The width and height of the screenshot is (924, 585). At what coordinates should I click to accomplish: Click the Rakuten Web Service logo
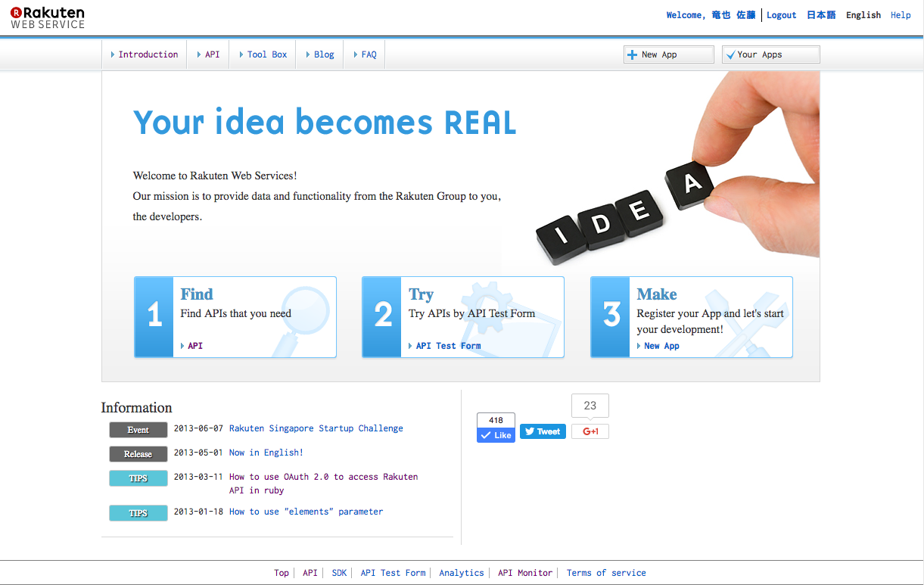pos(48,17)
